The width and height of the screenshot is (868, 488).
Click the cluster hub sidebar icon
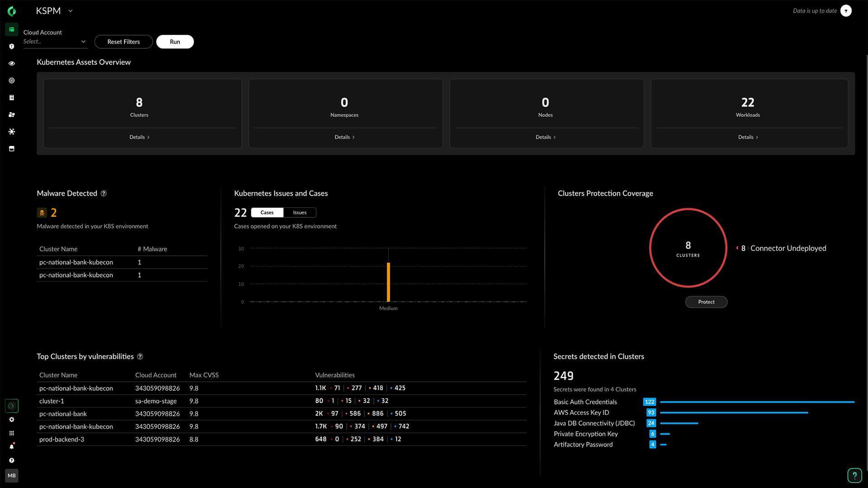(x=12, y=131)
